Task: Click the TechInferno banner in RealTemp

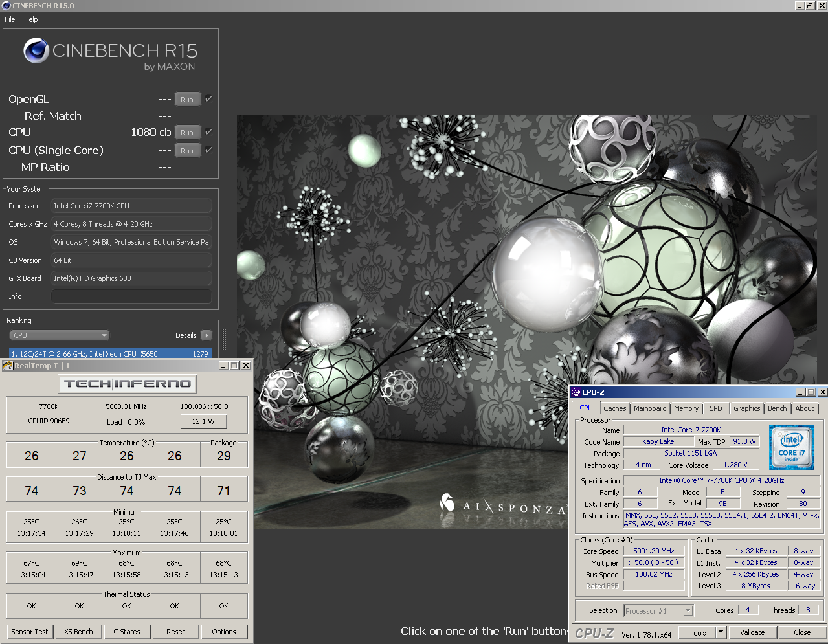Action: (128, 384)
